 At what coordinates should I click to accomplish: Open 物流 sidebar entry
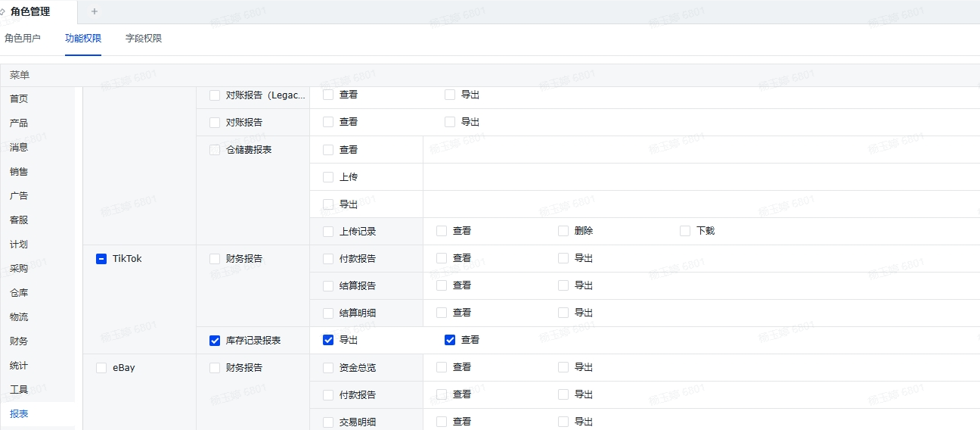pos(19,317)
